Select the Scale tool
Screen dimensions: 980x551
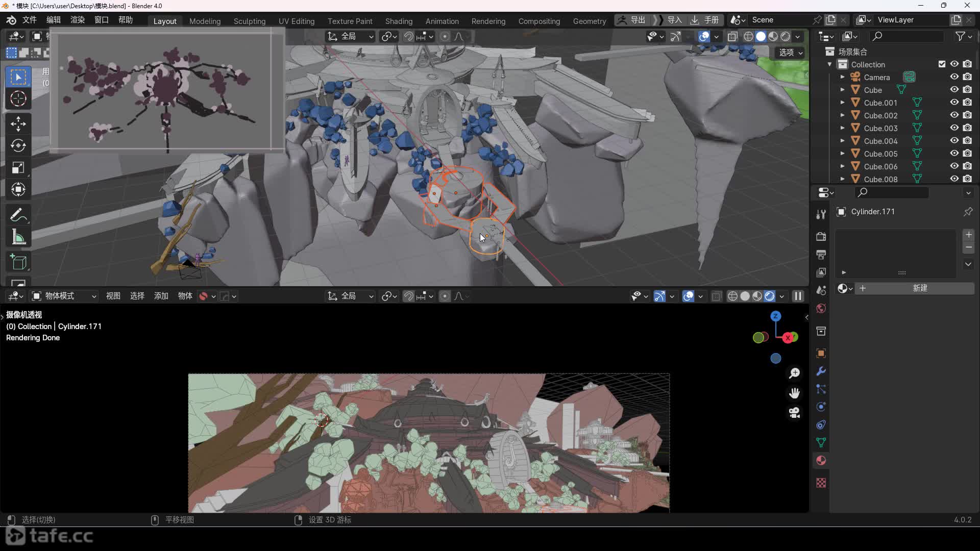pyautogui.click(x=18, y=168)
